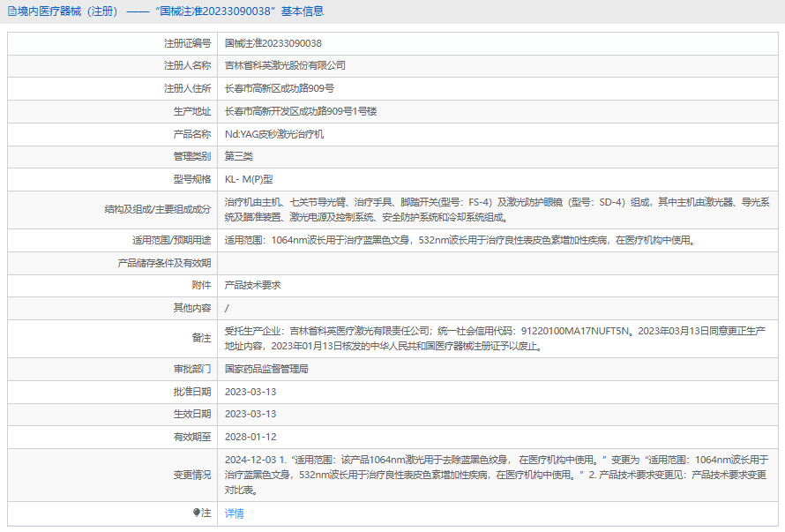Click management category value 第三类
Screen dimensions: 785x532
coord(239,156)
